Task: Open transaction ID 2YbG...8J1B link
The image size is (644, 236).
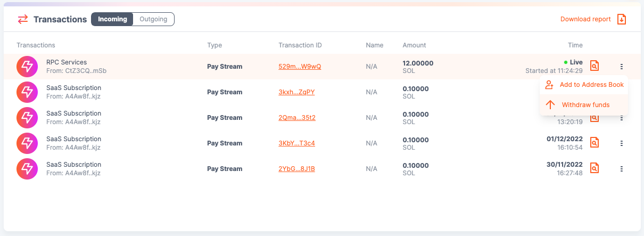Action: tap(296, 169)
